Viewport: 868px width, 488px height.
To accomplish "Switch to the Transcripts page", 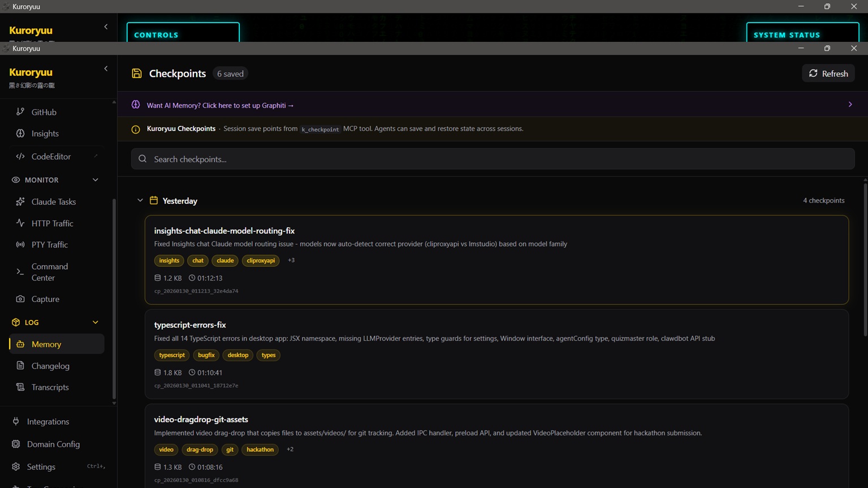I will 50,387.
